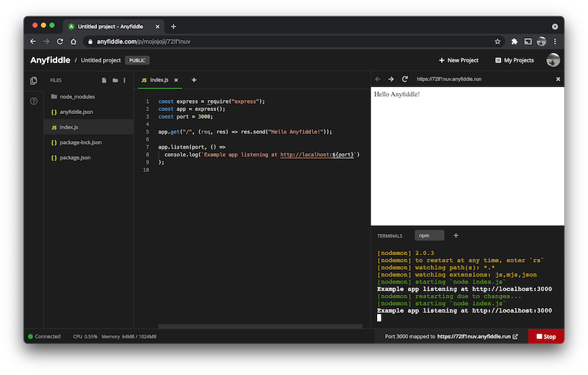Click the preview URL field 72lf1nuv.anyfiddle.run
Image resolution: width=588 pixels, height=375 pixels.
pos(449,79)
